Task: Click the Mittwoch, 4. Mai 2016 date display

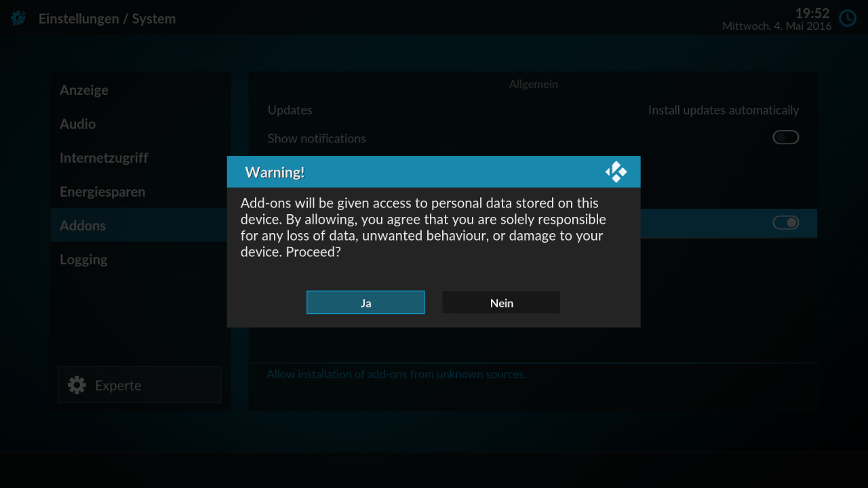Action: (775, 26)
